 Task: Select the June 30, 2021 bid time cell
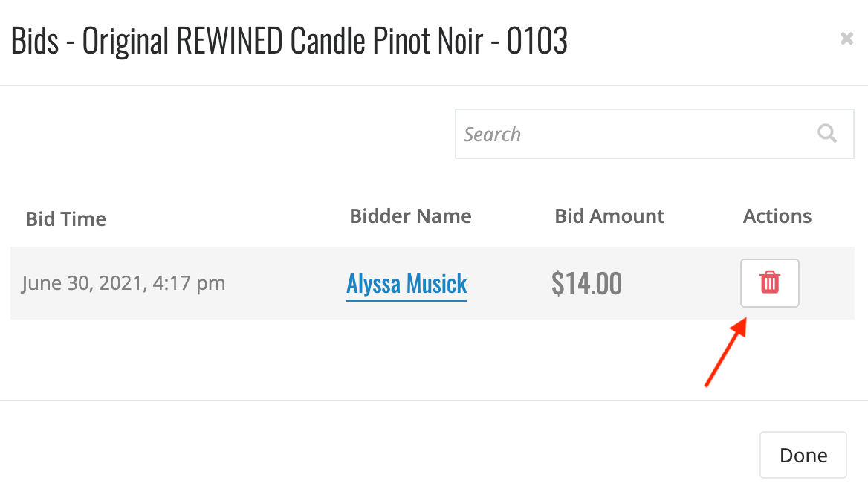[123, 284]
